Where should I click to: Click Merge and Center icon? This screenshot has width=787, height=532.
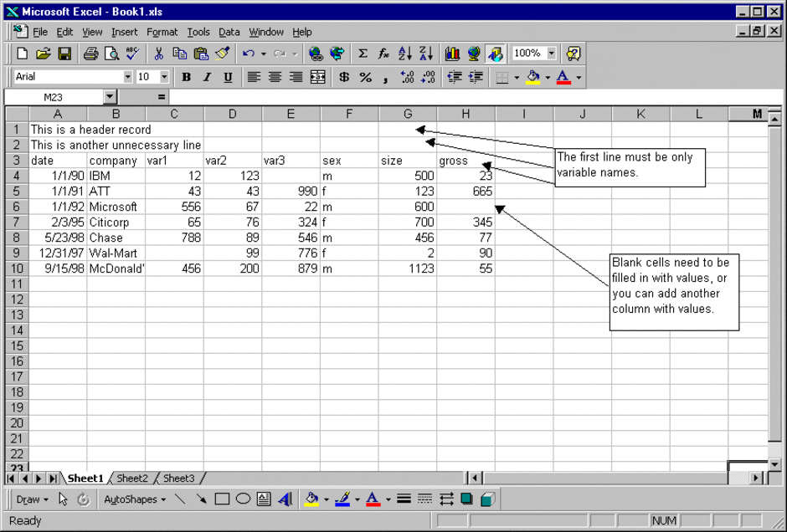pos(317,77)
